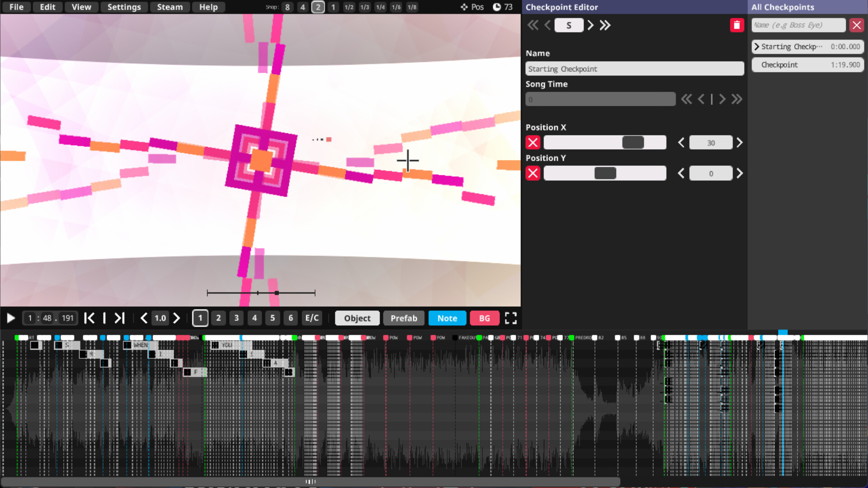Open the Steam menu
The width and height of the screenshot is (868, 488).
[x=170, y=7]
